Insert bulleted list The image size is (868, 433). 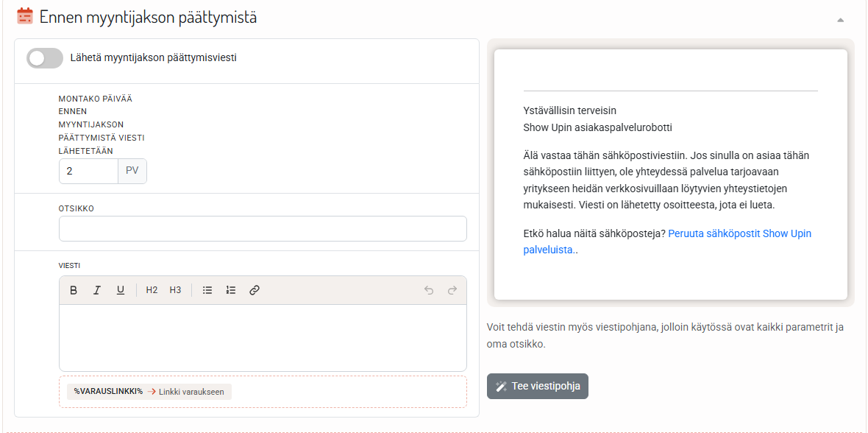click(207, 290)
